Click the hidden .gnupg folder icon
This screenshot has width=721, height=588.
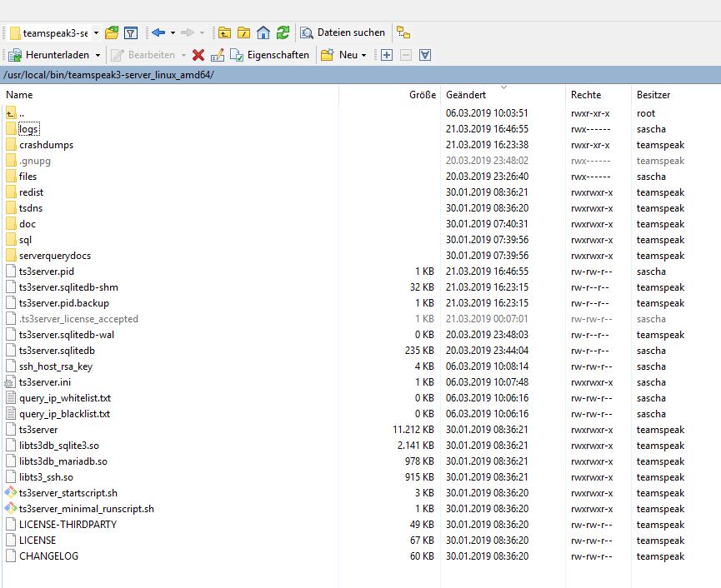(x=11, y=161)
